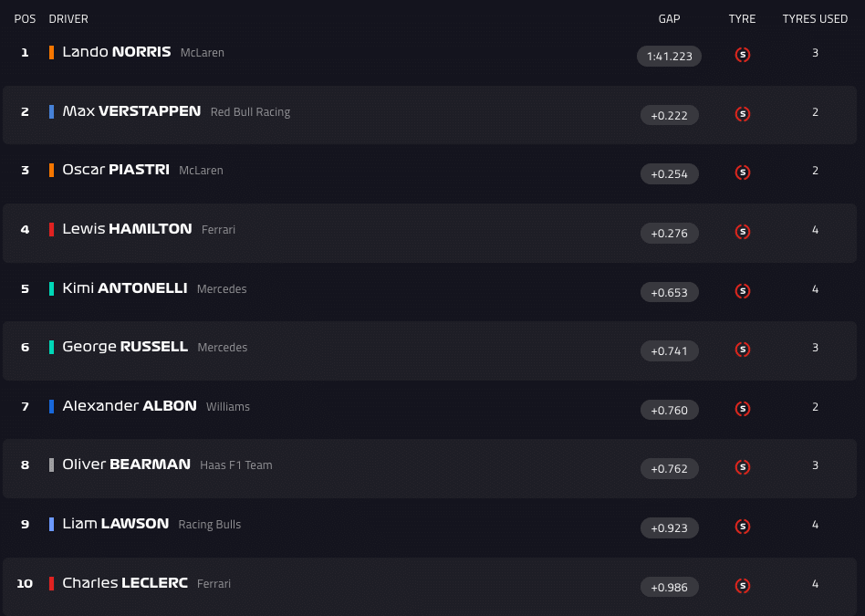Click Piastri's soft tyre compound icon
Viewport: 865px width, 616px height.
coord(743,172)
